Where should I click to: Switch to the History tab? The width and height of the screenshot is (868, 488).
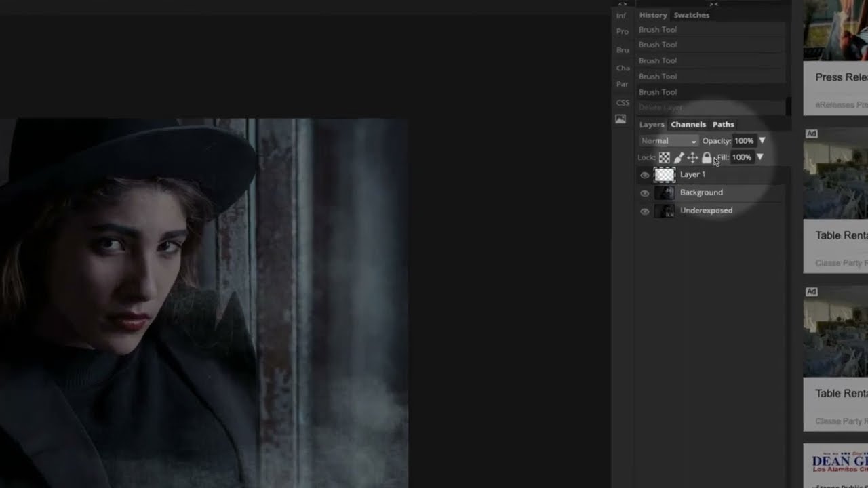coord(653,15)
